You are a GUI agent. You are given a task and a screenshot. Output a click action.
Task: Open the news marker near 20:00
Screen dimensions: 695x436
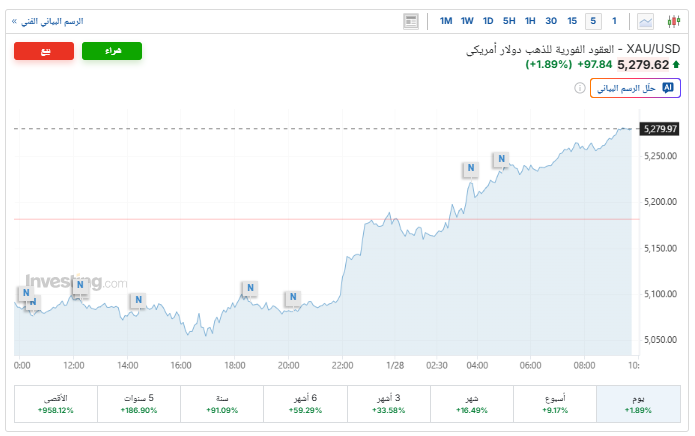tap(292, 298)
